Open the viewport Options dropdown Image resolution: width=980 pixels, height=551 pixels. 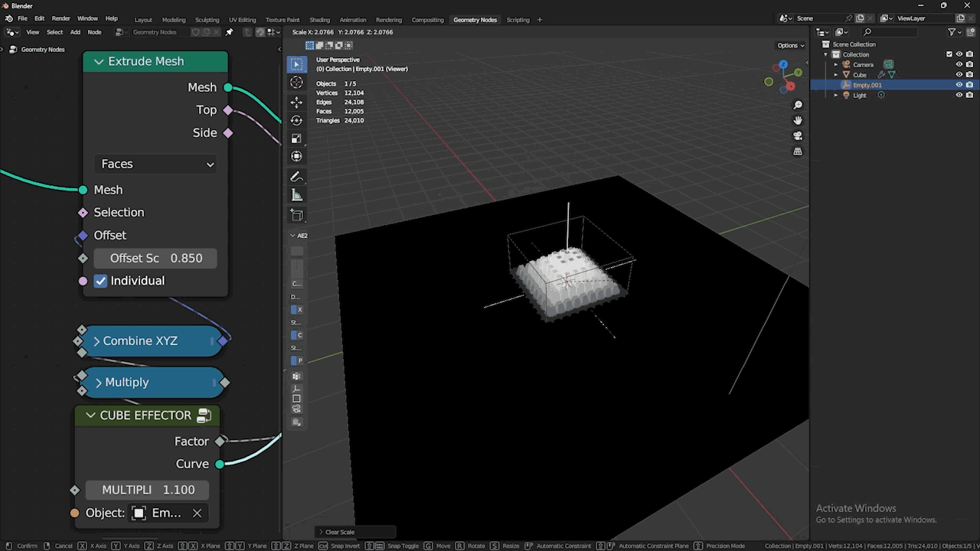point(791,45)
